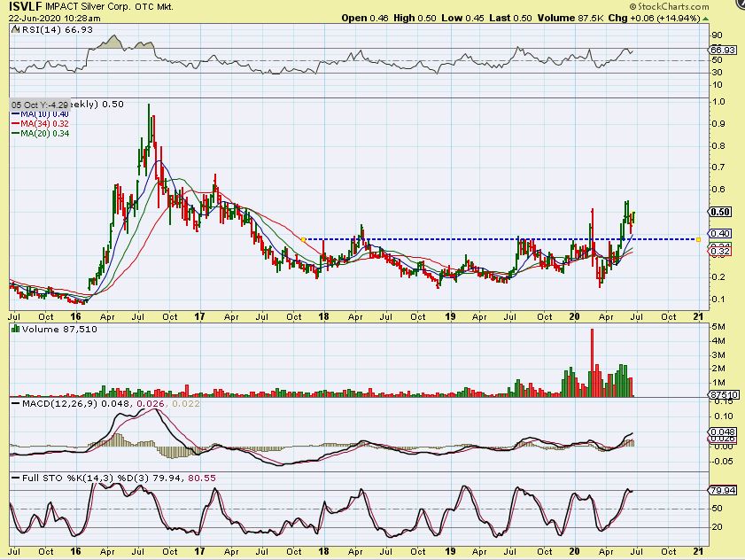Open the StockCharts.com watermark link

pos(669,6)
